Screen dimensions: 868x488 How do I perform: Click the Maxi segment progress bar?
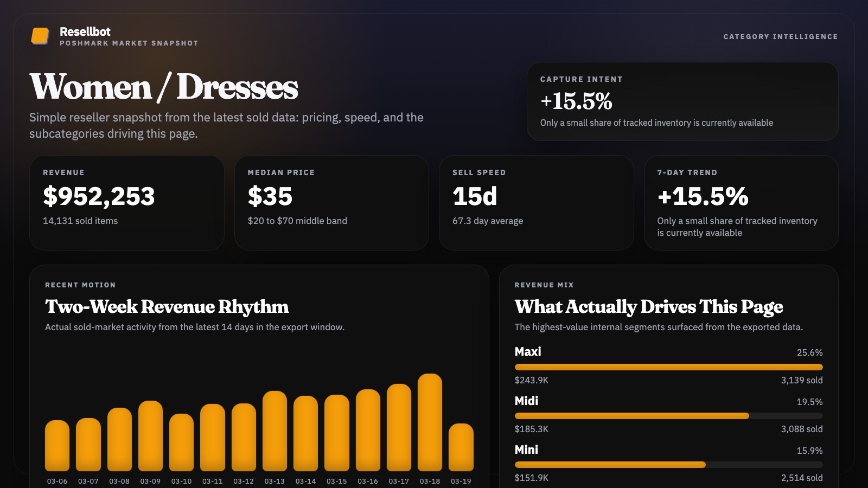668,367
